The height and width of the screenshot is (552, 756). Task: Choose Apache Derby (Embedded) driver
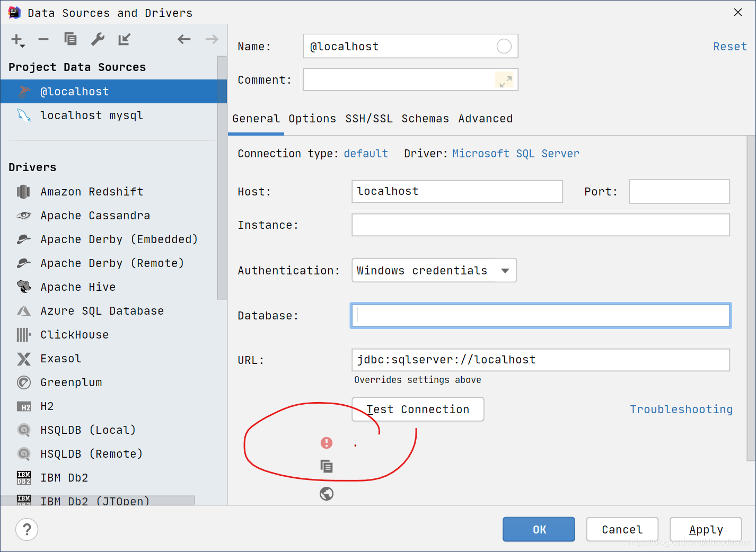point(109,239)
